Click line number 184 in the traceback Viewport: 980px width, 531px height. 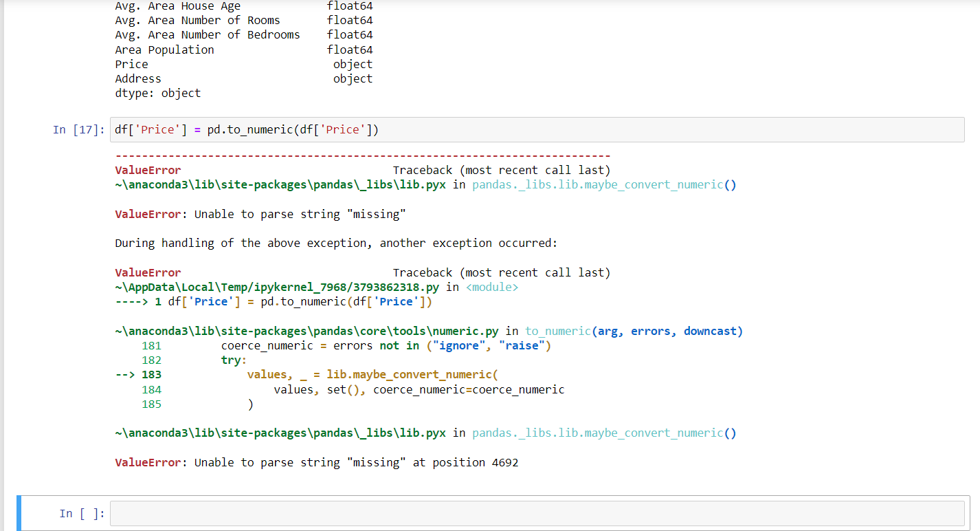(x=151, y=389)
